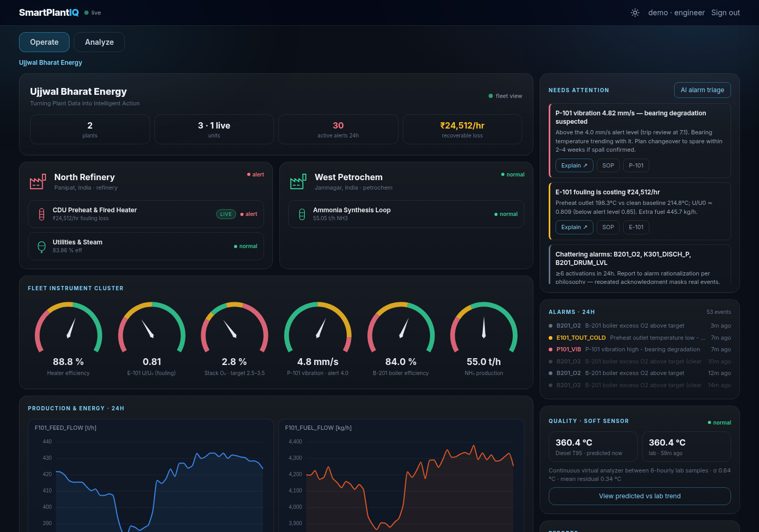Click the North Refinery plant title
Screen dimensions: 759x532
tap(84, 177)
